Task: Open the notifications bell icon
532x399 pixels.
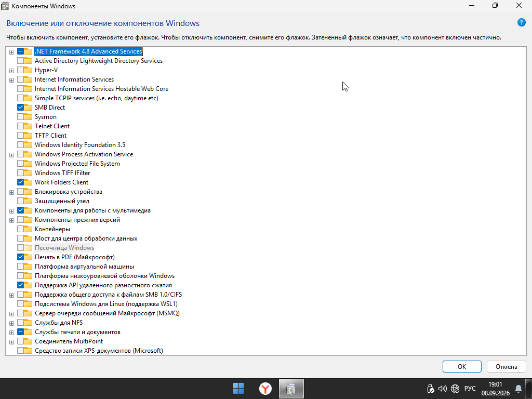Action: point(518,389)
